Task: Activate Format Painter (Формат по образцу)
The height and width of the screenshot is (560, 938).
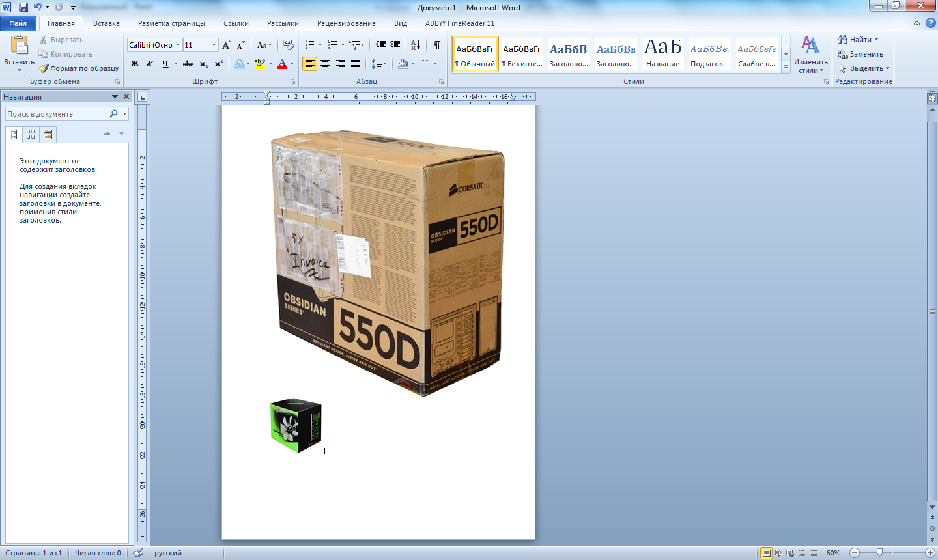Action: tap(79, 68)
